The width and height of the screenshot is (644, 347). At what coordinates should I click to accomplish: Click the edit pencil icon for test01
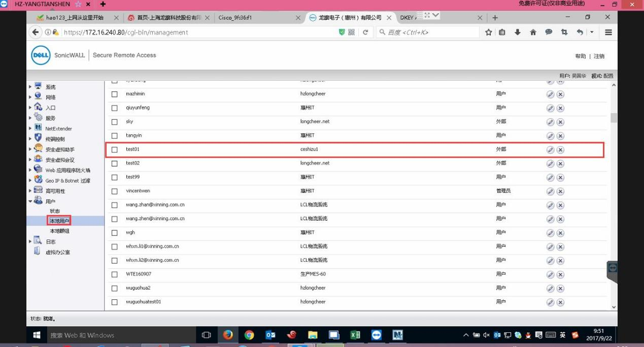coord(550,150)
